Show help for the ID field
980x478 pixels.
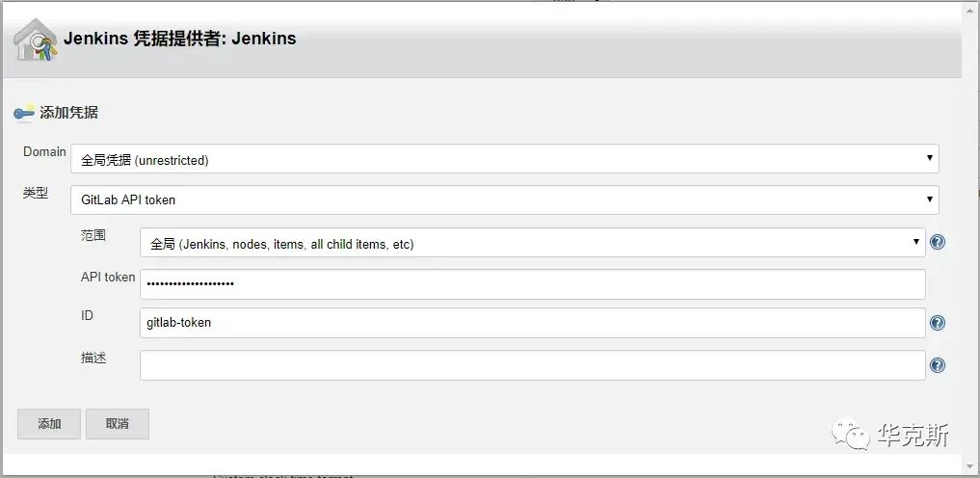click(x=937, y=323)
